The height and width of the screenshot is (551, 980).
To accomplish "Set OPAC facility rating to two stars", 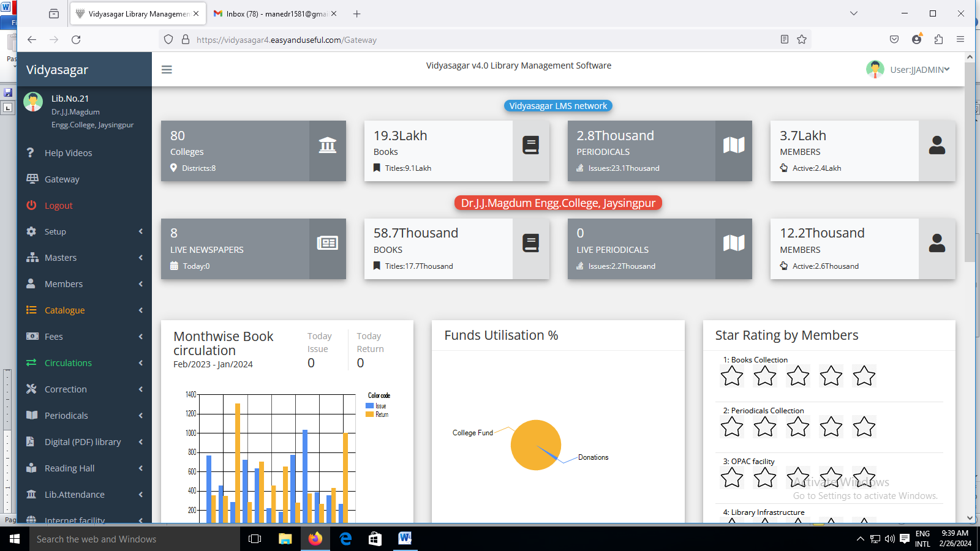I will pyautogui.click(x=765, y=478).
